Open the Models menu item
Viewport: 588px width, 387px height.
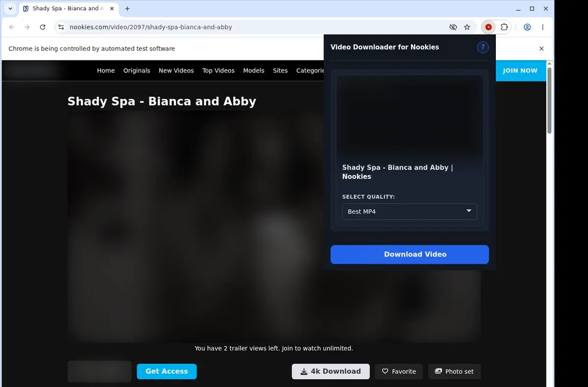pyautogui.click(x=254, y=71)
